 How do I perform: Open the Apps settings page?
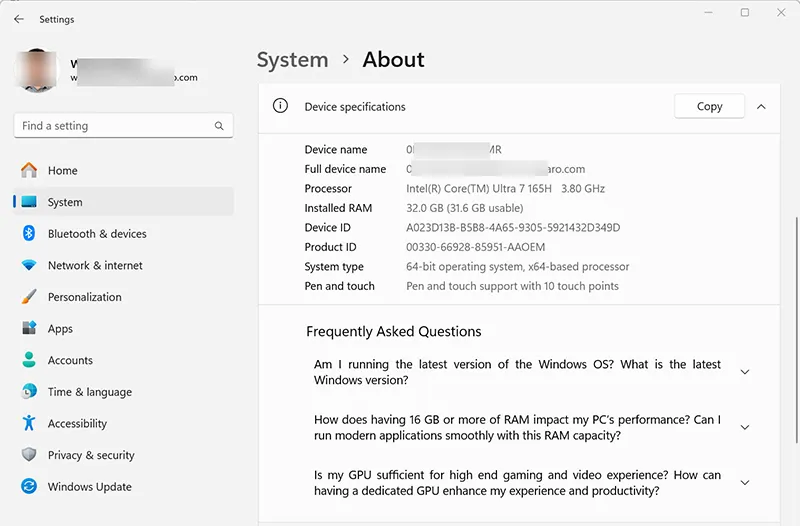pos(123,329)
